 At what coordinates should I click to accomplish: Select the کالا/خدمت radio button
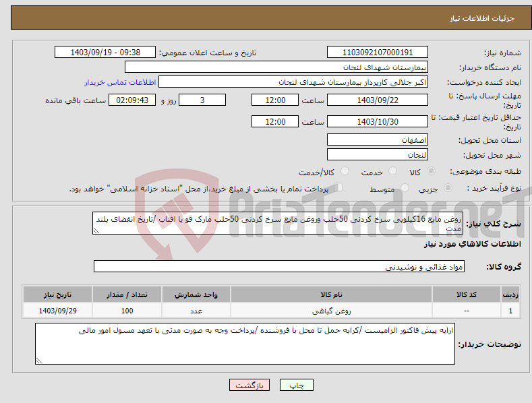click(x=345, y=171)
